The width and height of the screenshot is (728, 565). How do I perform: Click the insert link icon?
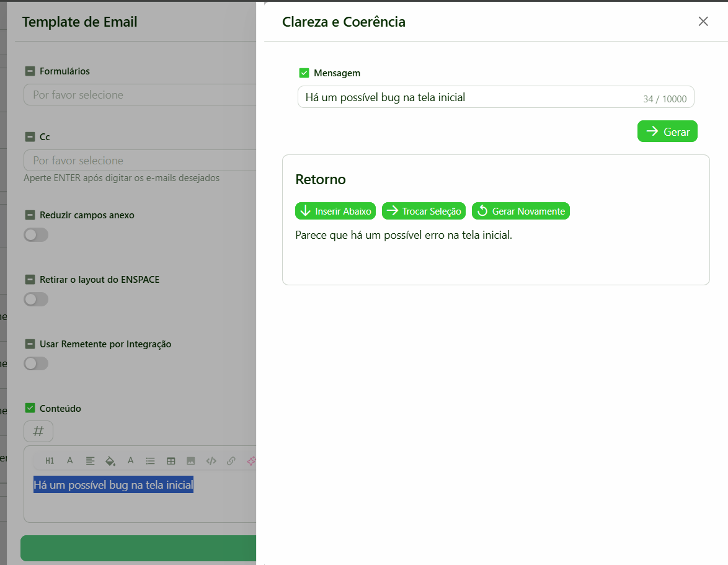[231, 461]
